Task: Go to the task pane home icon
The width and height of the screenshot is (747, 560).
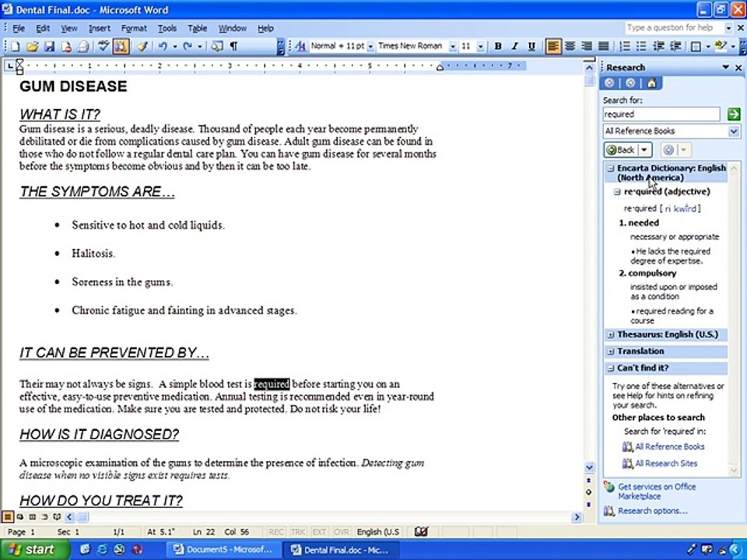Action: click(651, 83)
